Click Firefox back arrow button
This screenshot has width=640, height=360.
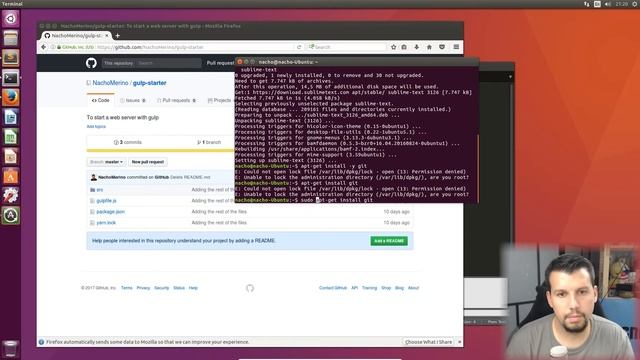44,47
